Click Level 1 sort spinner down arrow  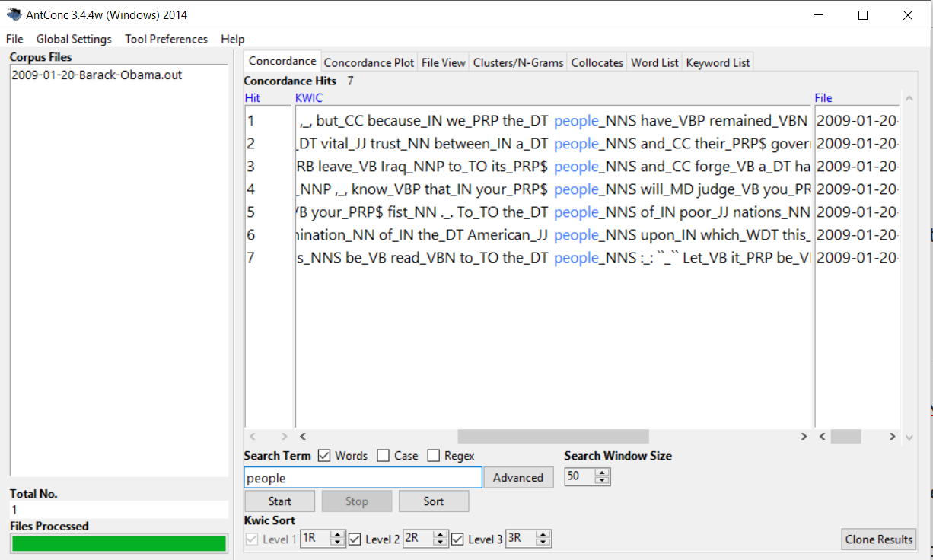point(338,542)
